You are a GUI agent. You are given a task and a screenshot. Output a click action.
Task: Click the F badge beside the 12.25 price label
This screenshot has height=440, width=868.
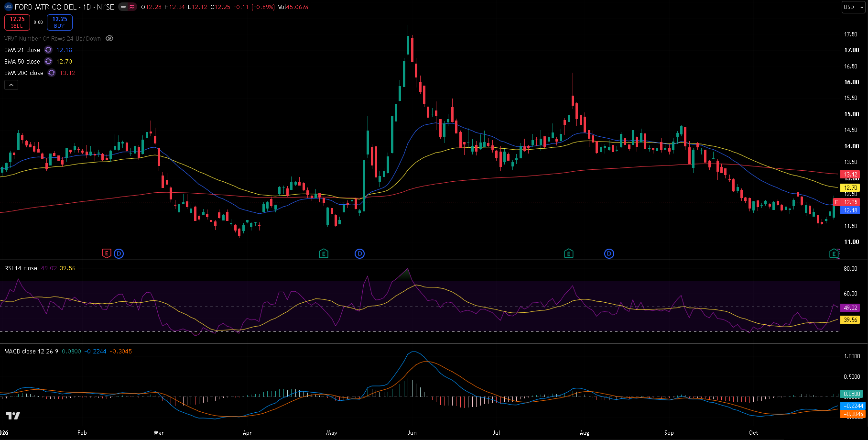click(836, 202)
